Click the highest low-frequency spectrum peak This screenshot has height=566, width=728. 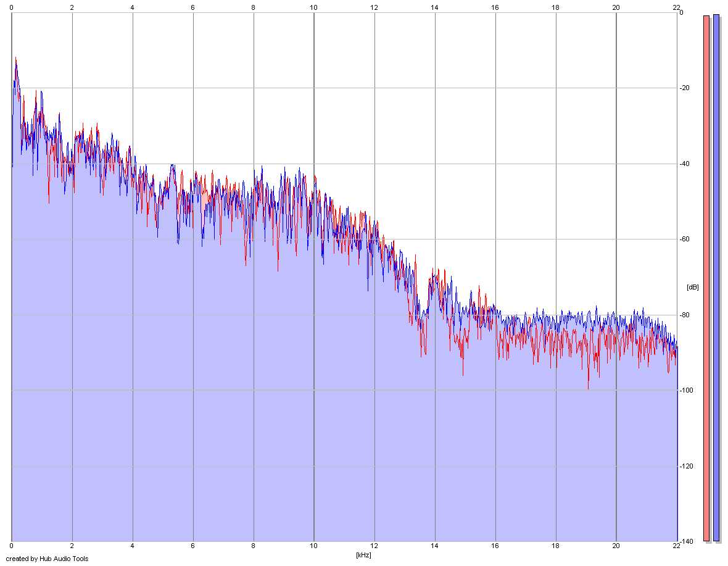[16, 59]
